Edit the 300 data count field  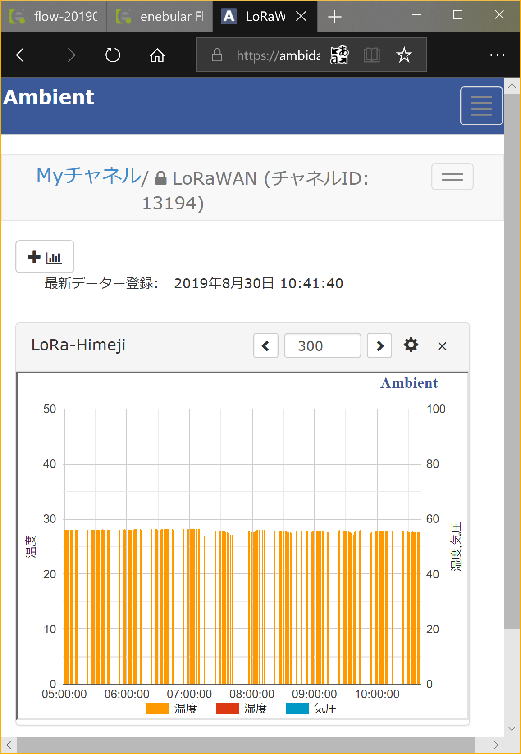click(x=322, y=346)
